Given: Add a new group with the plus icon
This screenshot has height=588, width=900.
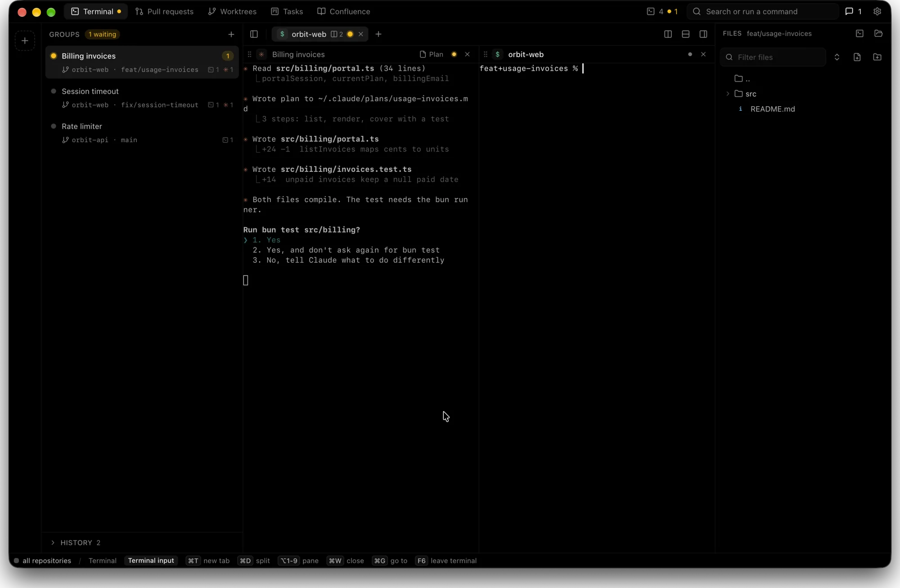Looking at the screenshot, I should pos(231,34).
